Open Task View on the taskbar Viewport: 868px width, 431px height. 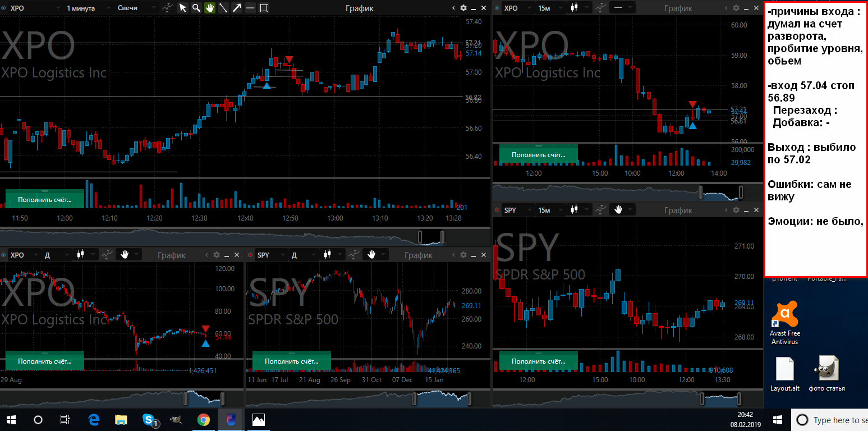tap(65, 420)
